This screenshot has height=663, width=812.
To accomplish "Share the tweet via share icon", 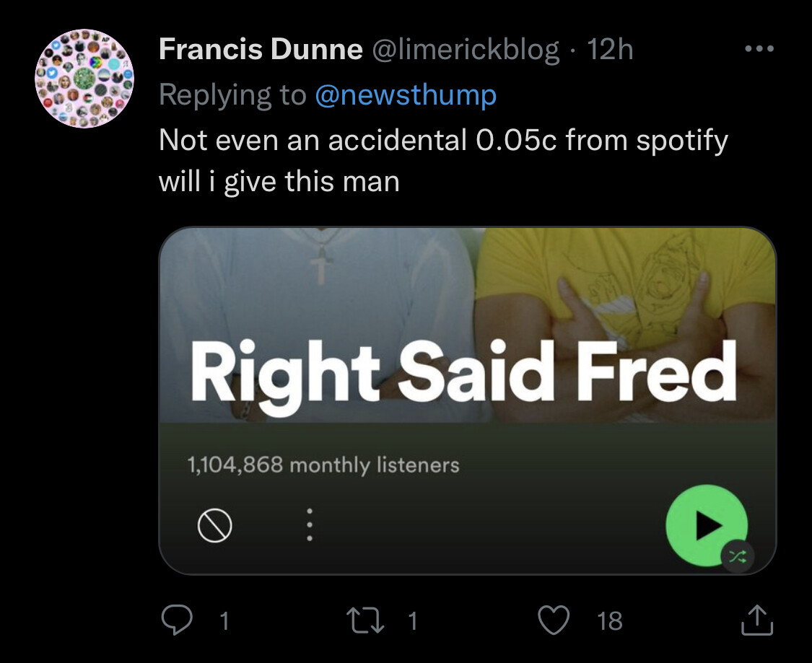I will click(x=756, y=620).
